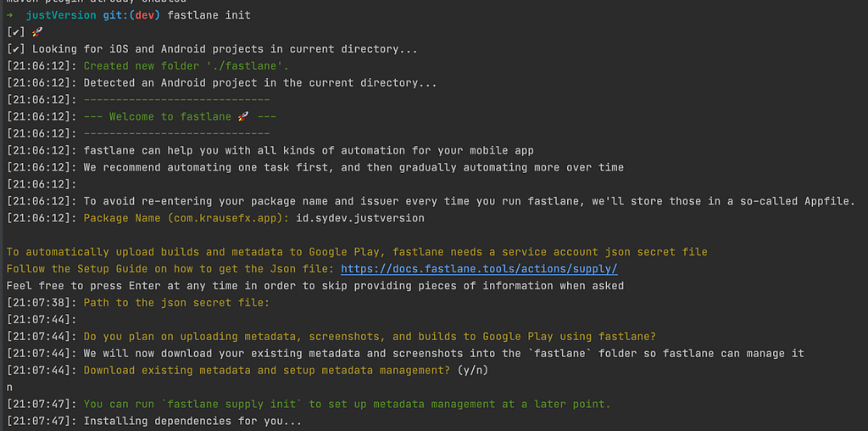Click the 'fastlane init' command text
This screenshot has width=868, height=431.
pyautogui.click(x=209, y=15)
